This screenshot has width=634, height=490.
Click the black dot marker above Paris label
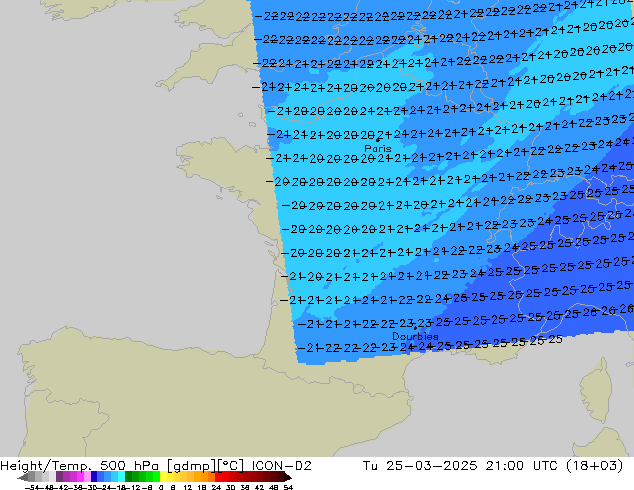tap(378, 140)
